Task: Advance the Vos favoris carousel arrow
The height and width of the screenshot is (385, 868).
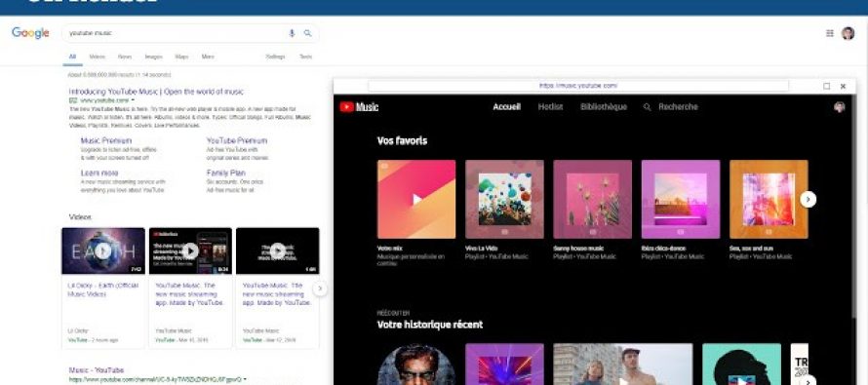Action: [x=809, y=199]
